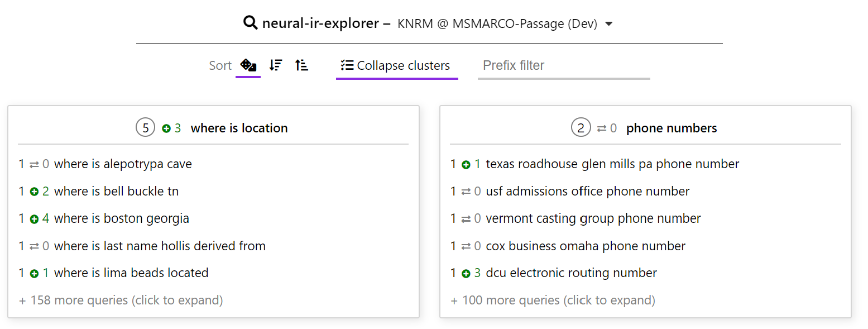Open the 'phone numbers' cluster header
This screenshot has height=329, width=868.
pos(672,128)
